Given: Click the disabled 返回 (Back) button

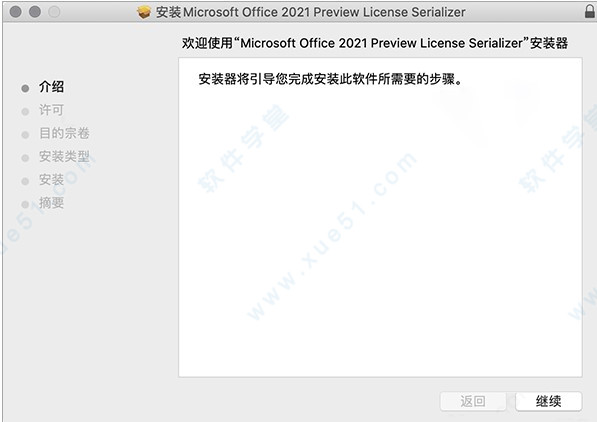Looking at the screenshot, I should click(x=473, y=401).
